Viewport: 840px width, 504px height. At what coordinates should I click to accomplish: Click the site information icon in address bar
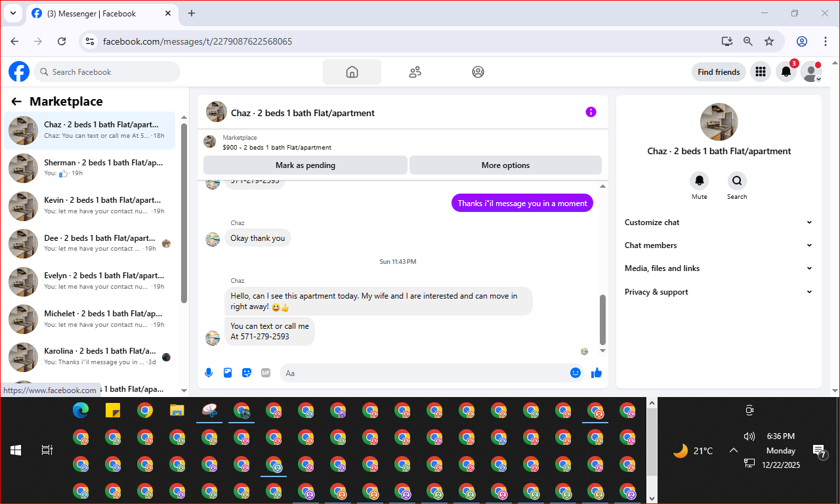point(91,41)
